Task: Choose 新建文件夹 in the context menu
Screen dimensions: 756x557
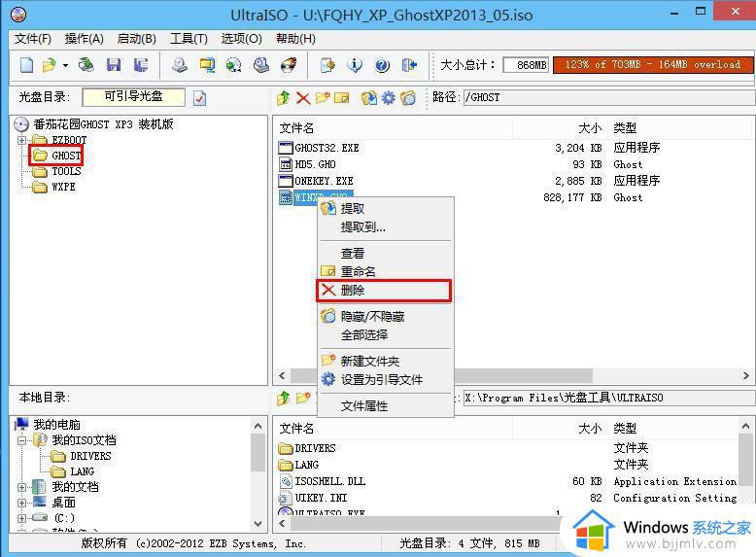Action: tap(385, 362)
